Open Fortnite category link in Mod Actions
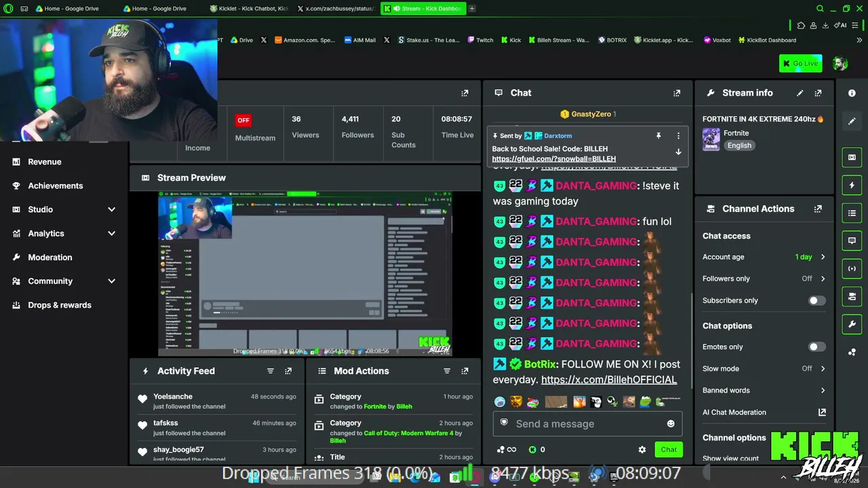This screenshot has height=488, width=868. [375, 407]
